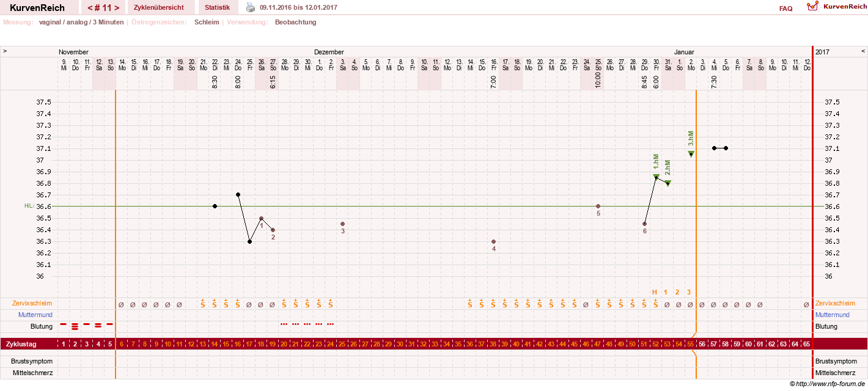Click the left Brustsymptom row label
868x391 pixels.
pos(32,361)
